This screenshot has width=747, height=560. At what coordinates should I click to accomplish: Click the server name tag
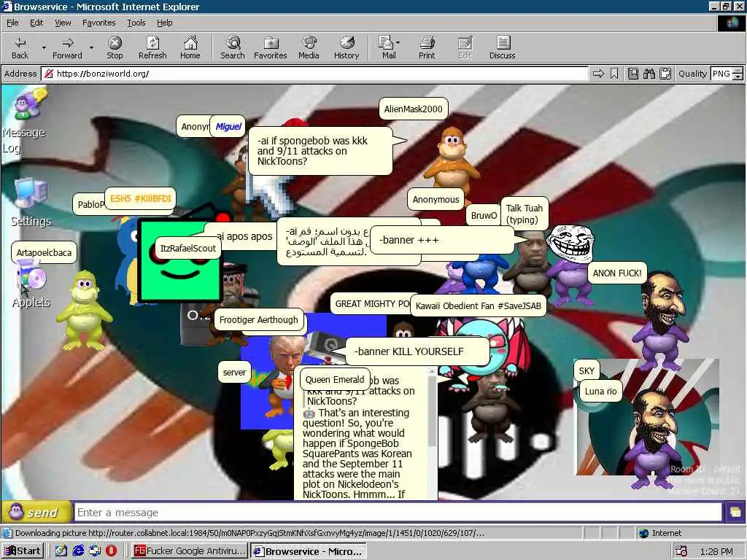(234, 373)
